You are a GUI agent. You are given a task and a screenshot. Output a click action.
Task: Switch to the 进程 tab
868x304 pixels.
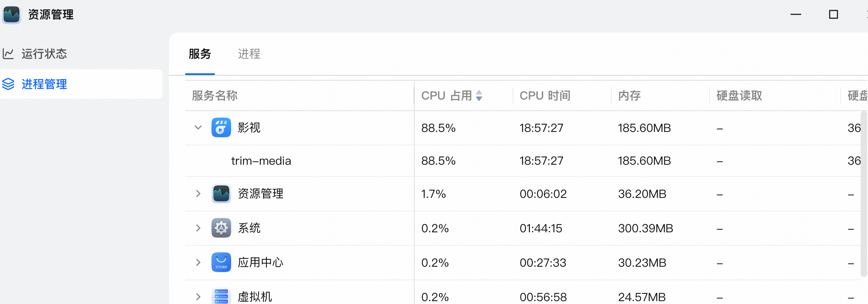tap(249, 54)
